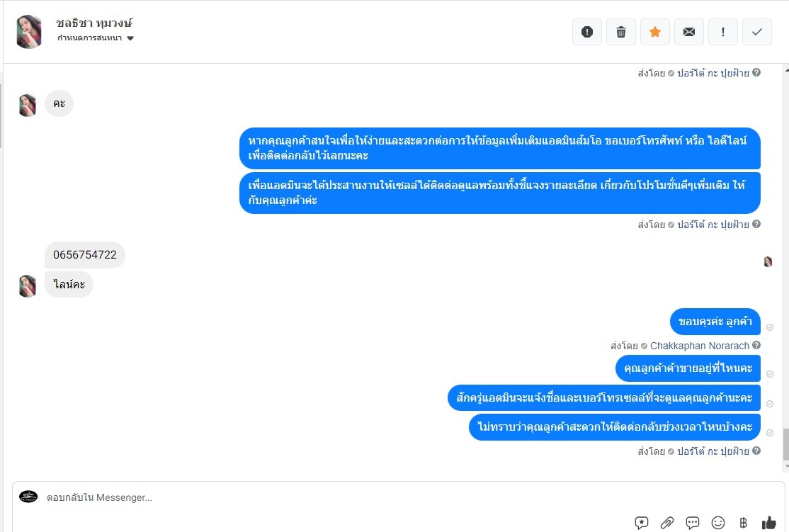Open the starred message bubble icon
Image resolution: width=789 pixels, height=532 pixels.
click(x=642, y=523)
